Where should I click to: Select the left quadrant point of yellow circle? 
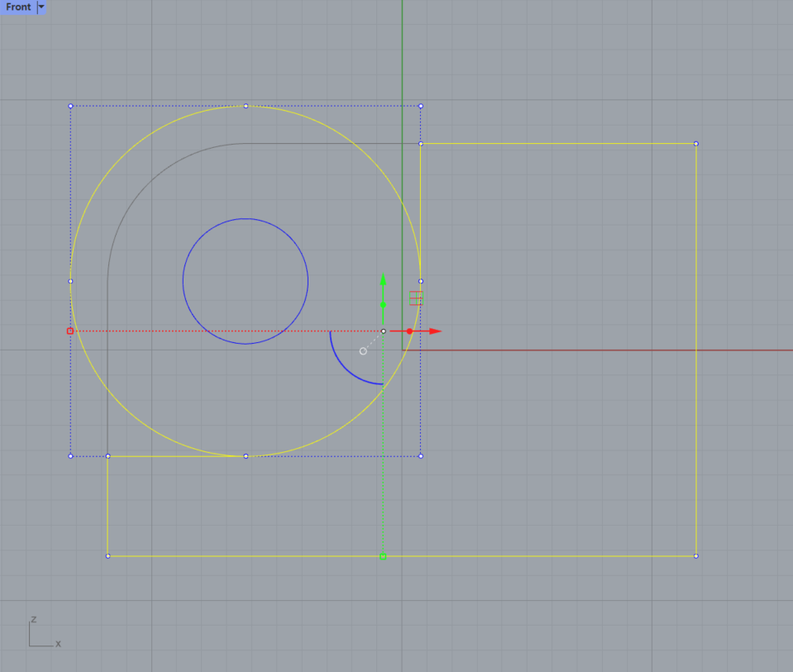click(70, 281)
